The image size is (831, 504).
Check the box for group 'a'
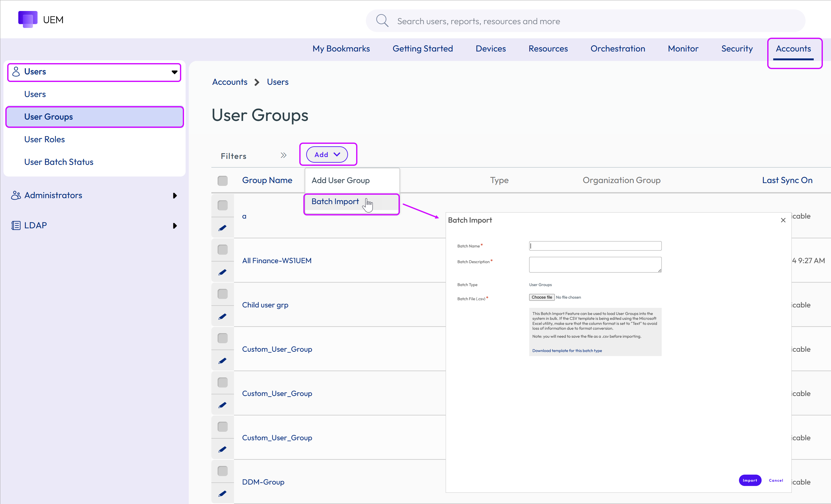coord(223,205)
